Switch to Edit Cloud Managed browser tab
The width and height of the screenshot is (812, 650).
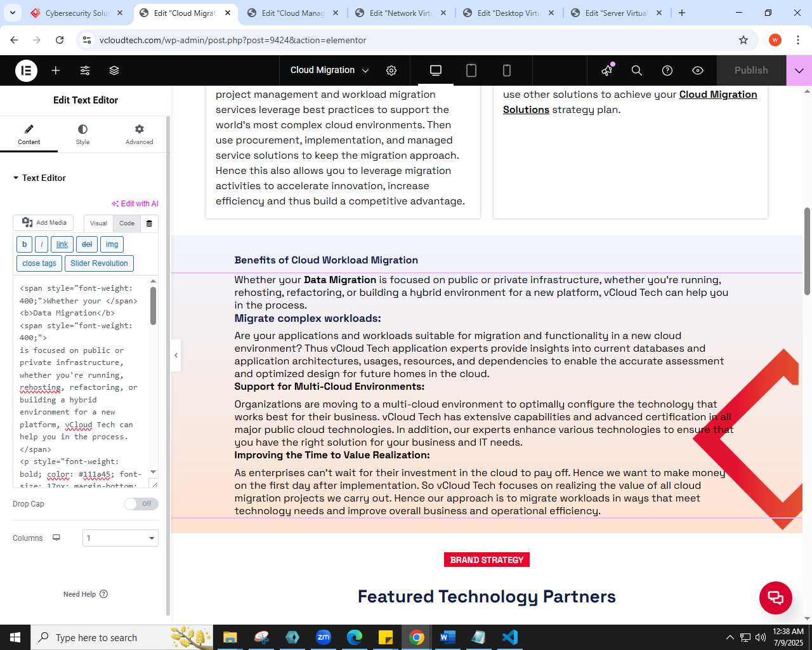[x=292, y=13]
